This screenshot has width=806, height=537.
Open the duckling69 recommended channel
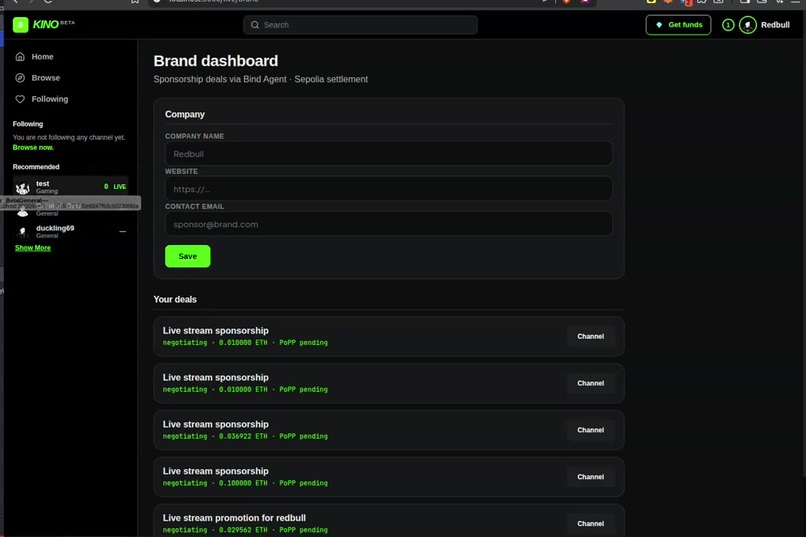[x=70, y=232]
